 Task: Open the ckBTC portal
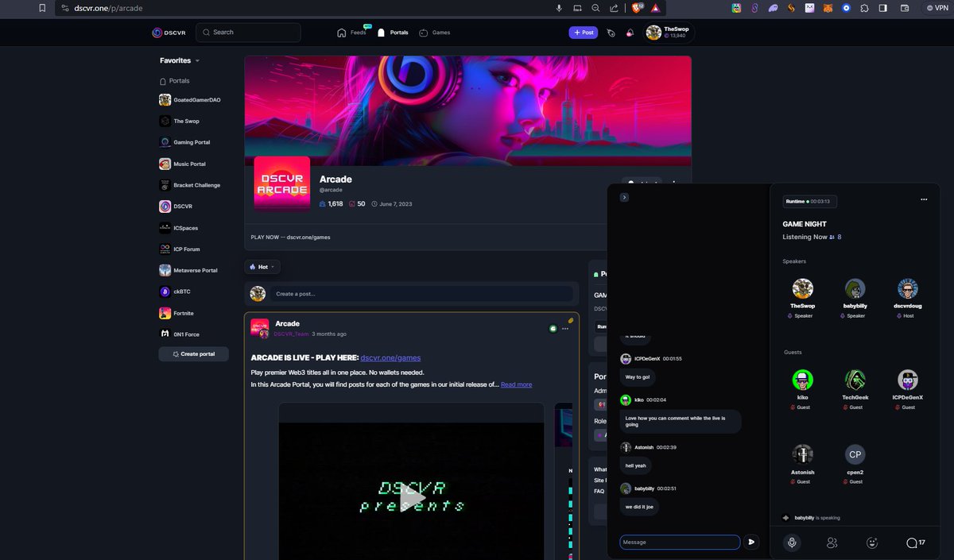pos(176,292)
